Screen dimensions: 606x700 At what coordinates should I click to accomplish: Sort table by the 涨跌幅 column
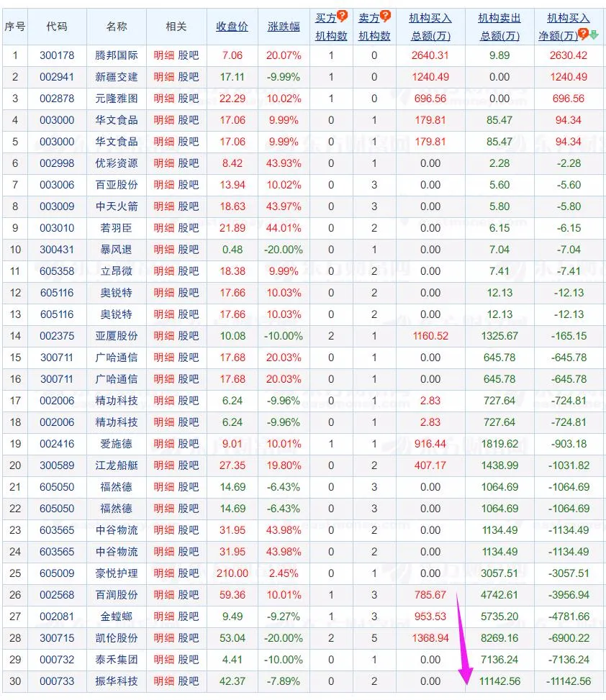(x=284, y=25)
